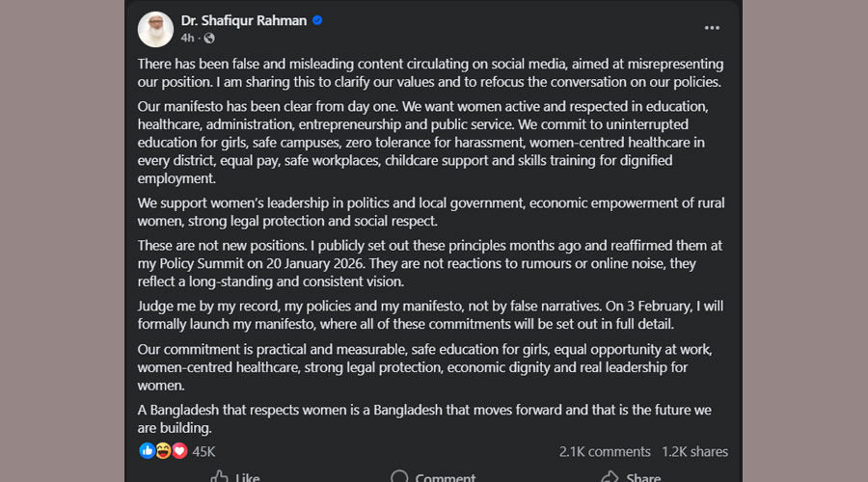This screenshot has width=868, height=482.
Task: Click the paragraph starting 'Our manifesto has been clear'
Action: (x=424, y=142)
